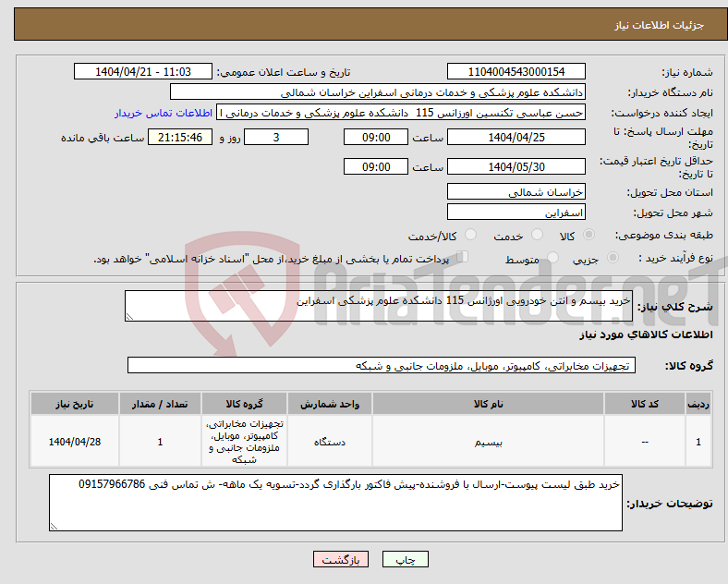Click the price validity time 09:00 field
The width and height of the screenshot is (728, 584).
tap(376, 166)
